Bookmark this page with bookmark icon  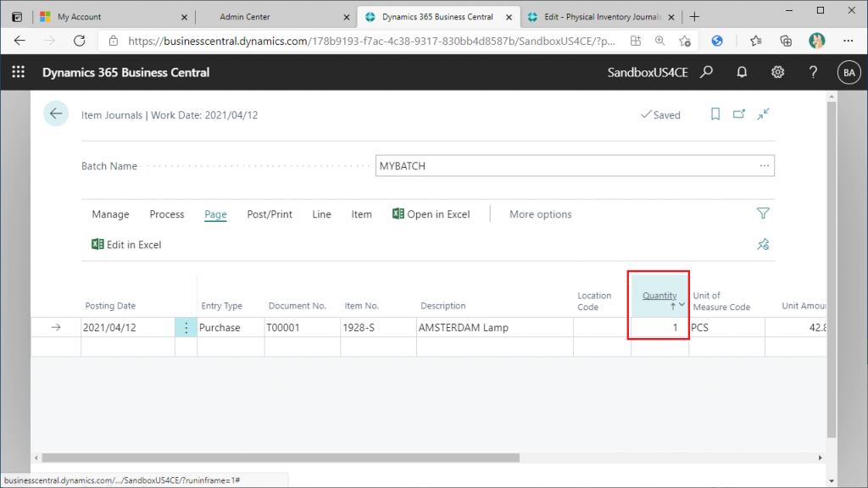click(x=715, y=114)
